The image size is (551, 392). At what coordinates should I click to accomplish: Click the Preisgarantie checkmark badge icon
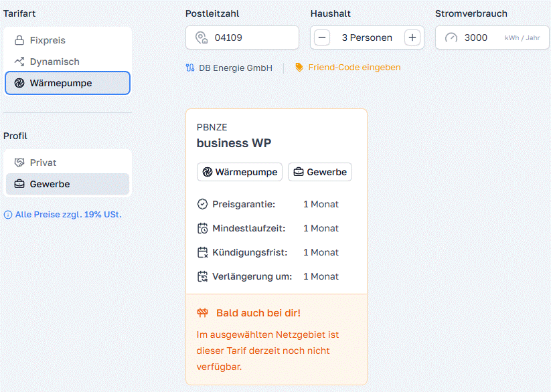203,204
